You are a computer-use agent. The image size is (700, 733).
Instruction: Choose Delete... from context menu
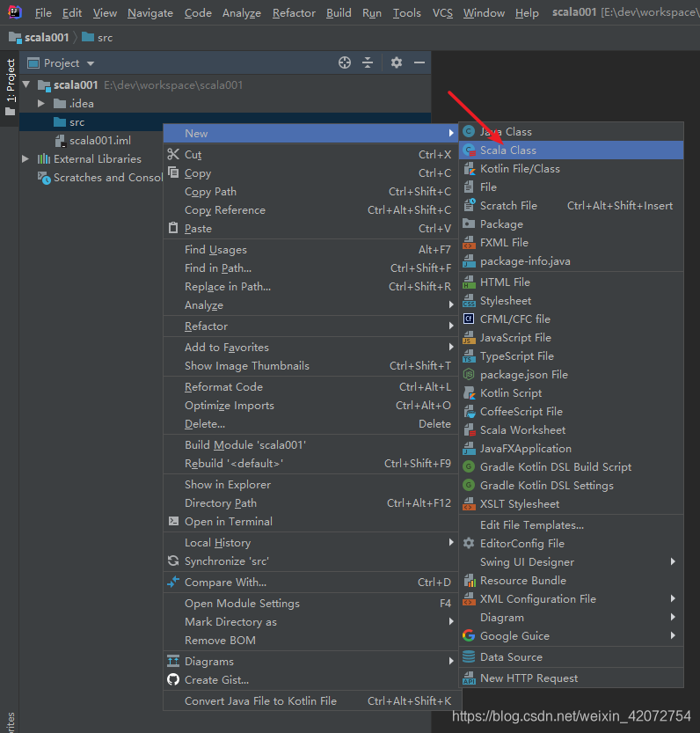point(310,423)
